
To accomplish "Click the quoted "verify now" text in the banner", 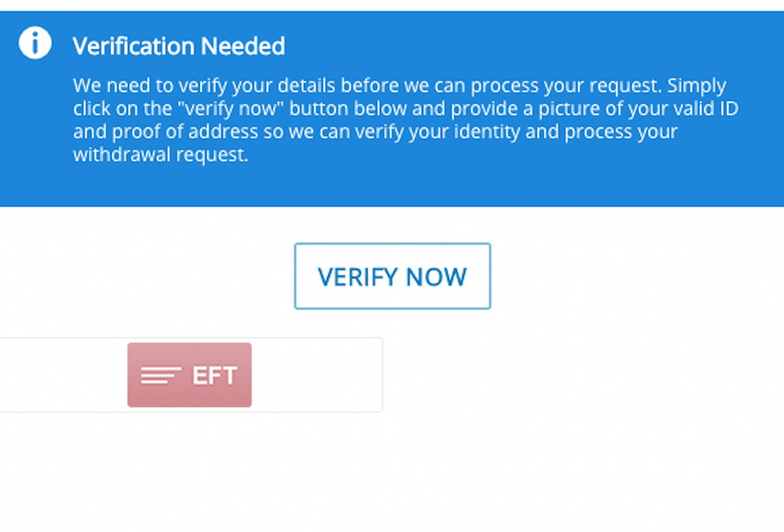I will coord(231,109).
